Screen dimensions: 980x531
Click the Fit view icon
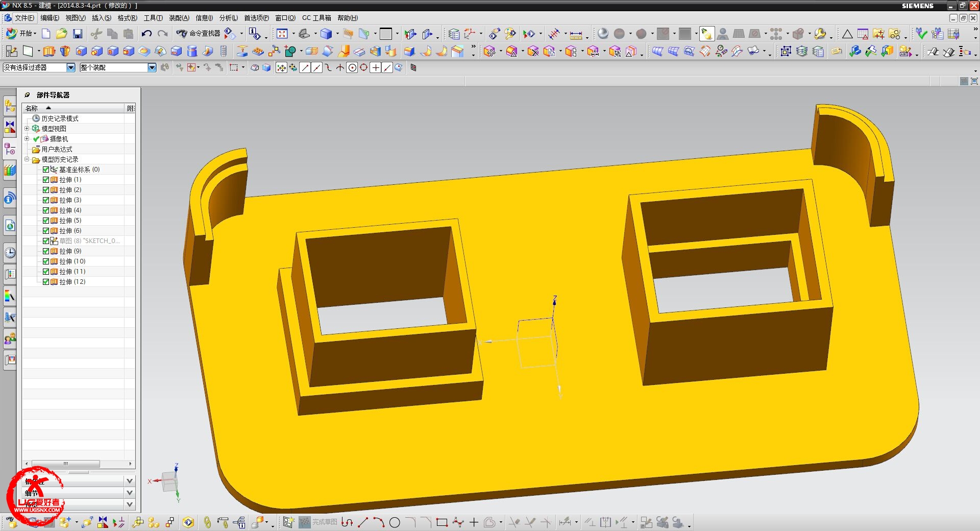click(282, 34)
